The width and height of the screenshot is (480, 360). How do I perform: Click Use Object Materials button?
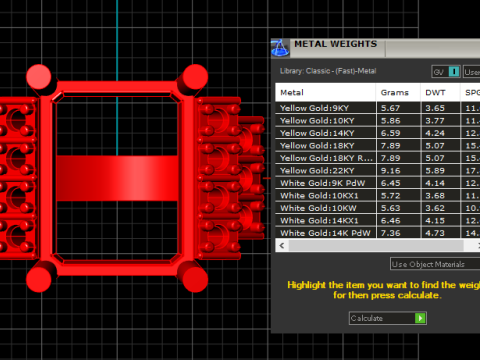[x=435, y=264]
